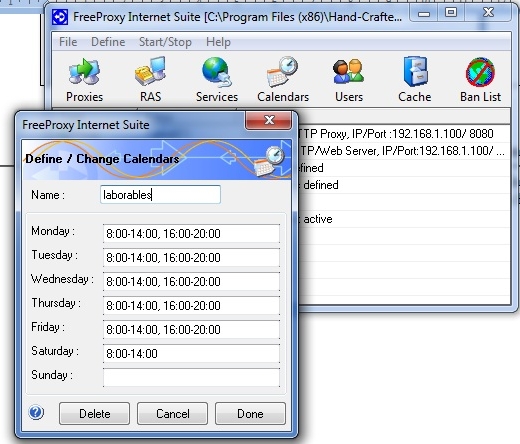The height and width of the screenshot is (444, 520).
Task: Close the Define Calendars dialog
Action: pyautogui.click(x=269, y=120)
